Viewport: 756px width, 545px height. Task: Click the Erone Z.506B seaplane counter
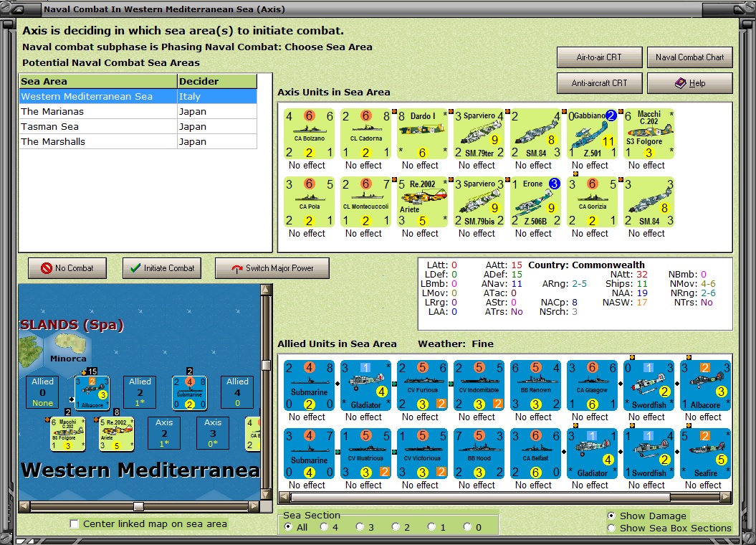(x=536, y=202)
